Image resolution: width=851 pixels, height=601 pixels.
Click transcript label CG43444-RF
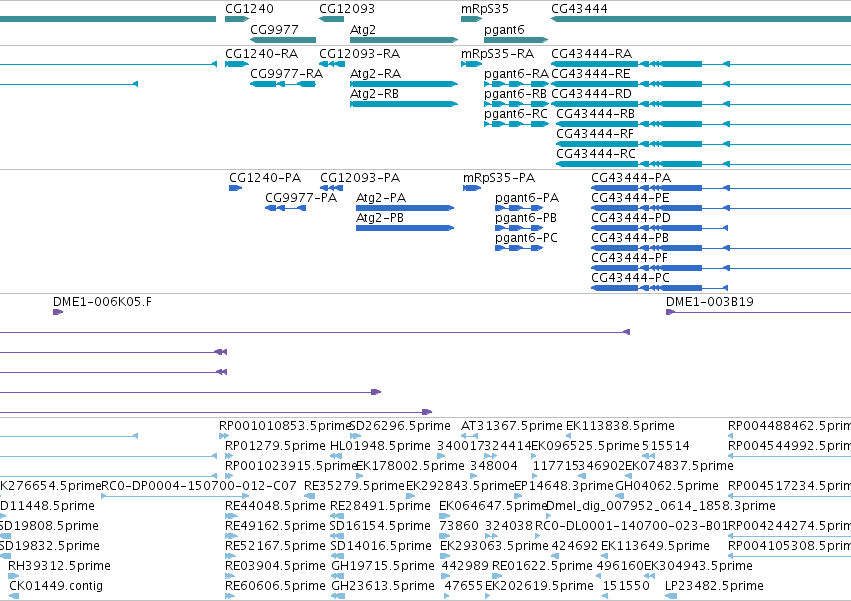point(595,134)
